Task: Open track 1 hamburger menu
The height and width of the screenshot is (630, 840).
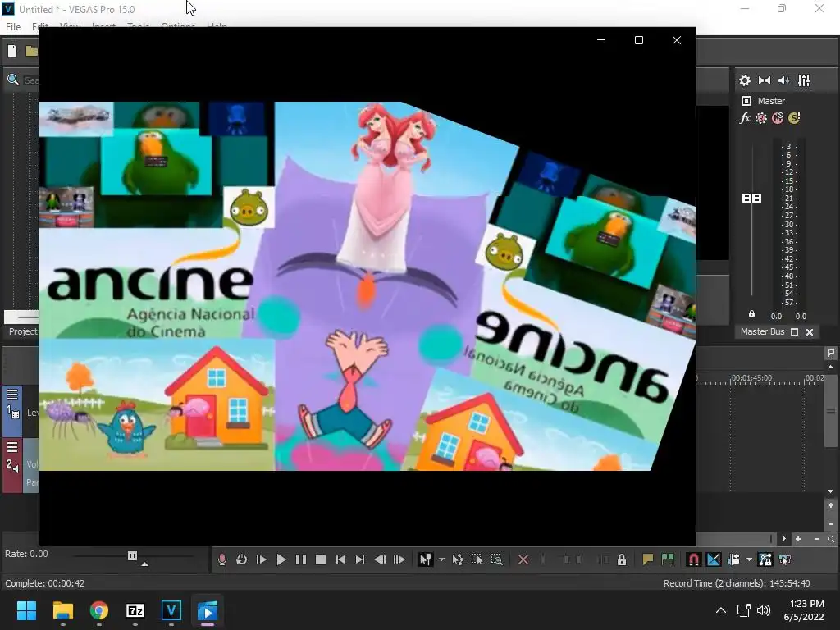Action: 12,395
